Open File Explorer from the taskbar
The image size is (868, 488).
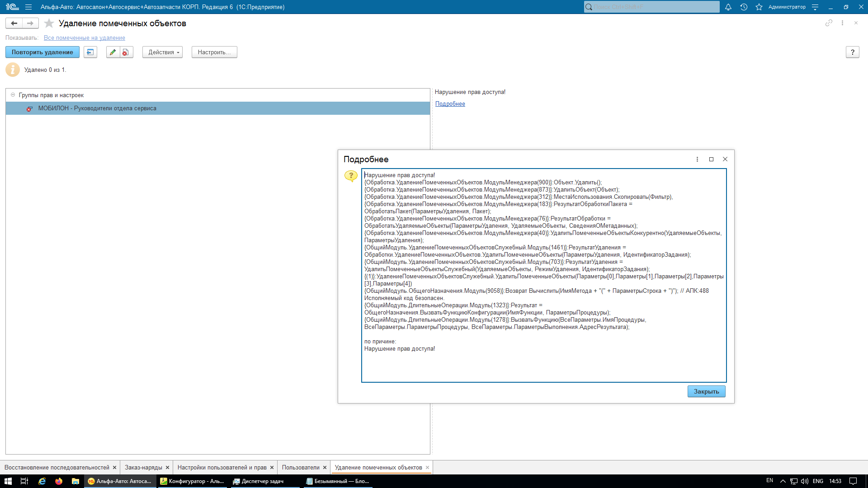(75, 481)
